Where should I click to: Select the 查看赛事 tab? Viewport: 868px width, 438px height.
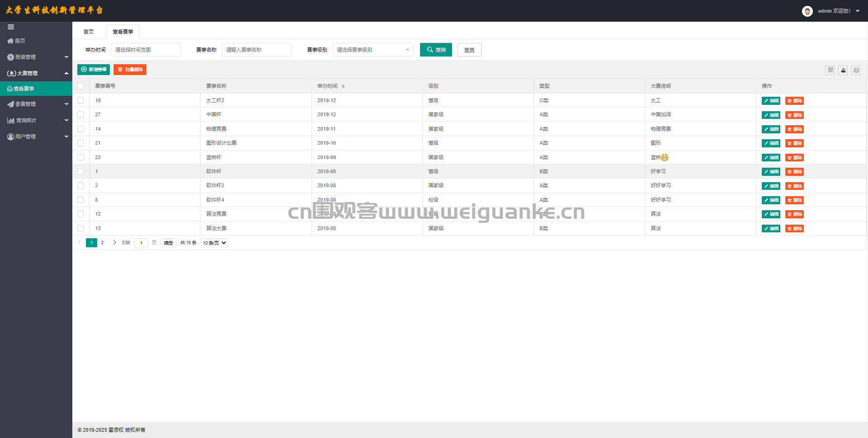(x=123, y=32)
